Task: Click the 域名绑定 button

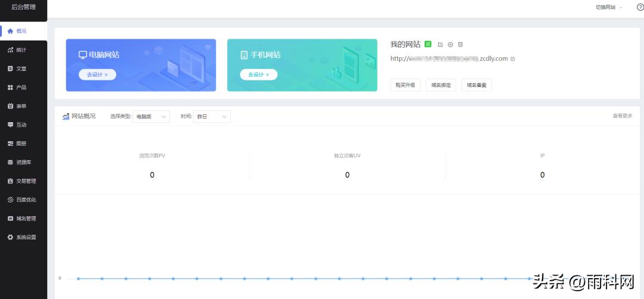Action: [x=441, y=85]
